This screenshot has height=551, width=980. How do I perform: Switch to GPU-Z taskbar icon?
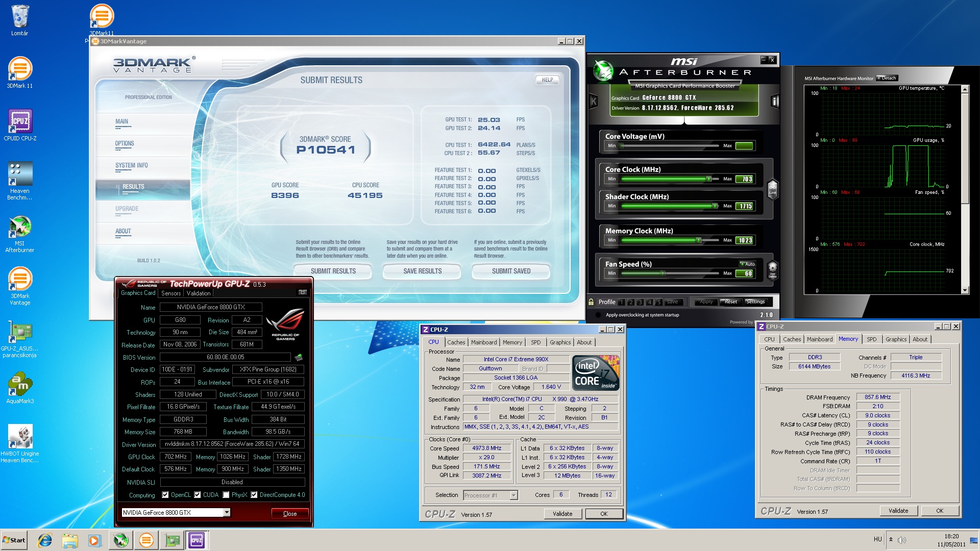coord(172,540)
